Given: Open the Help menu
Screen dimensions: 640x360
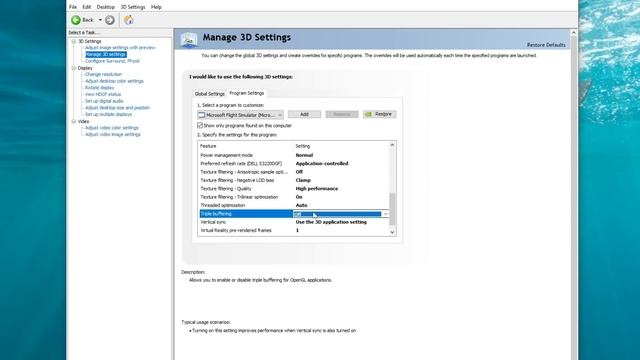Looking at the screenshot, I should pyautogui.click(x=156, y=7).
